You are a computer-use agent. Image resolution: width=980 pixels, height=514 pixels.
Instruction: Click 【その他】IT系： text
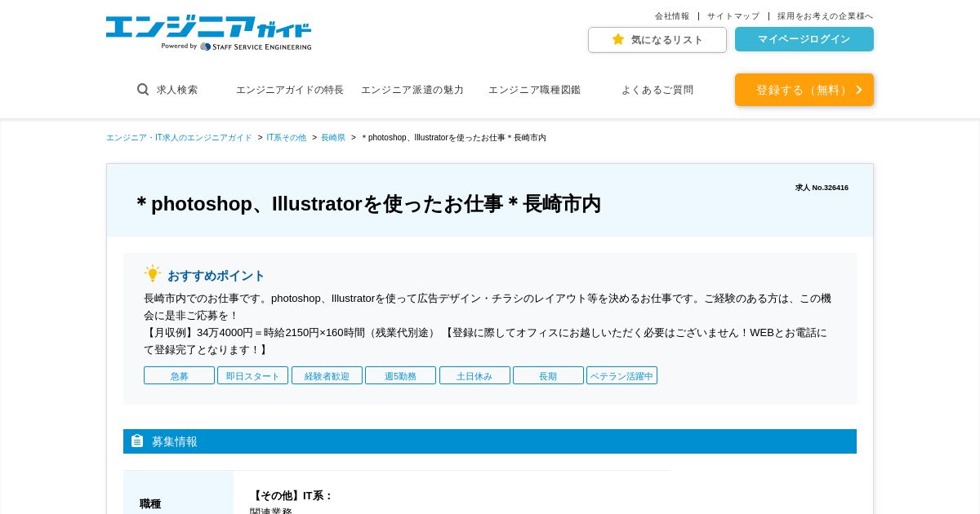click(292, 495)
